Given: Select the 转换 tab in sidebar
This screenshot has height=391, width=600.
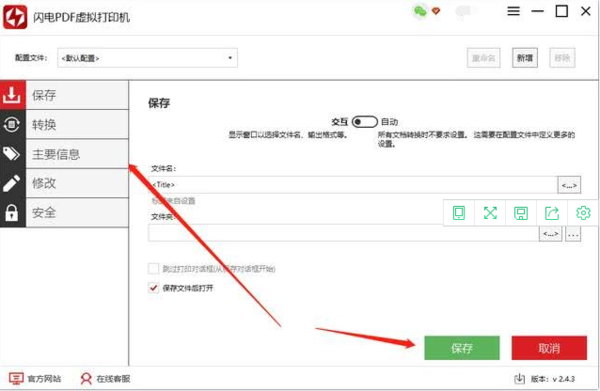Looking at the screenshot, I should [x=77, y=124].
